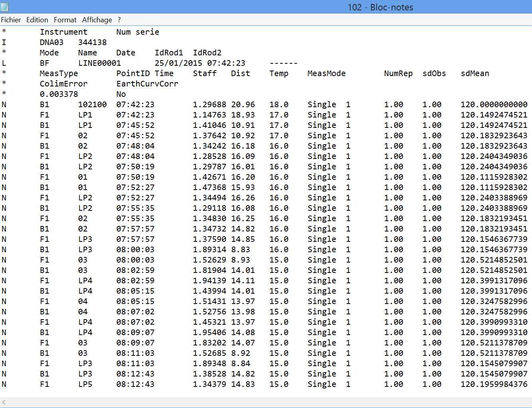The image size is (532, 408).
Task: Click the staff reading 1.38528
Action: [210, 374]
